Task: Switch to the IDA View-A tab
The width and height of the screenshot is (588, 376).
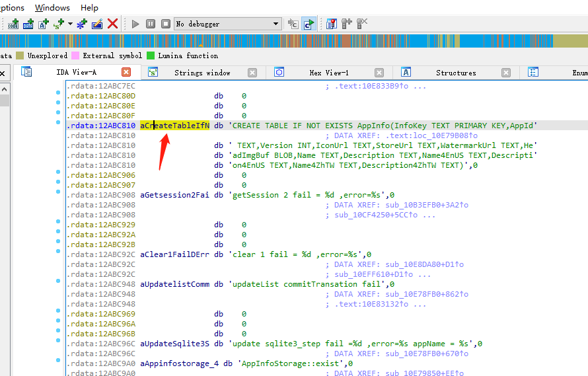Action: 77,72
